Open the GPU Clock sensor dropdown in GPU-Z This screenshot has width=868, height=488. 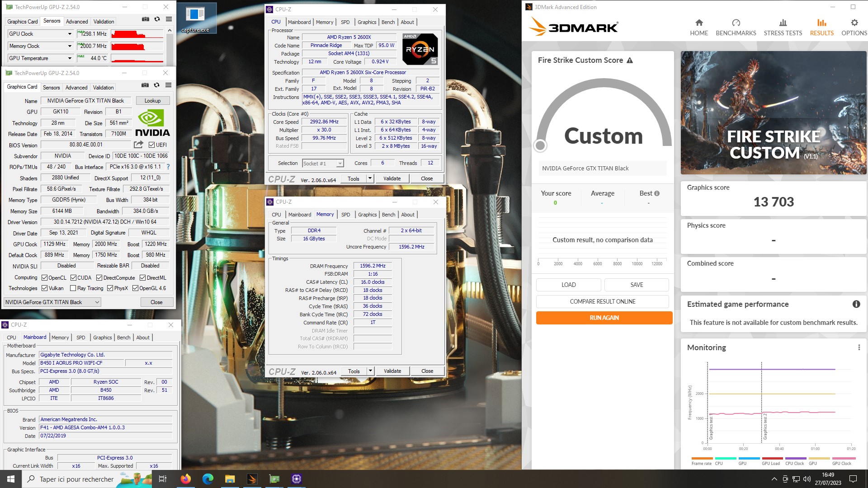70,34
